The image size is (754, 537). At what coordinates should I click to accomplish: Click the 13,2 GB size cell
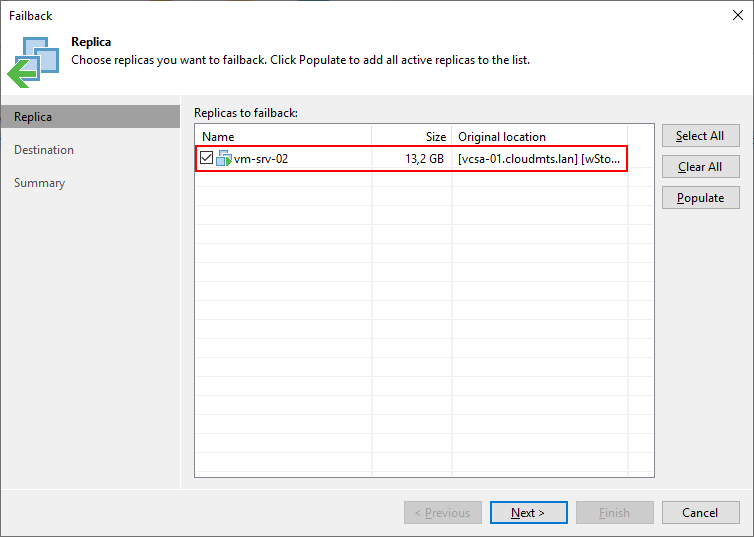(422, 158)
